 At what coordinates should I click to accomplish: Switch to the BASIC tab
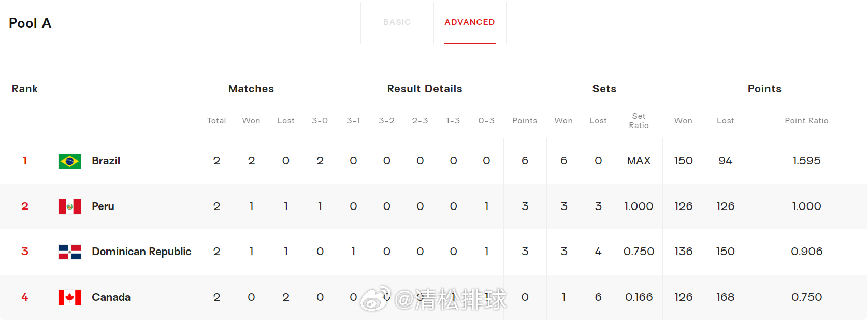397,22
